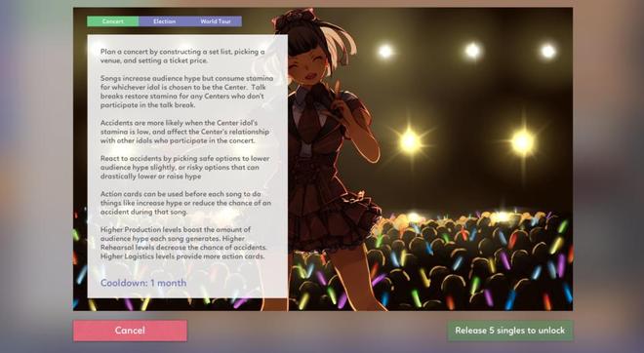The width and height of the screenshot is (644, 353).
Task: Click the Cooldown: 1 month label
Action: (x=143, y=283)
